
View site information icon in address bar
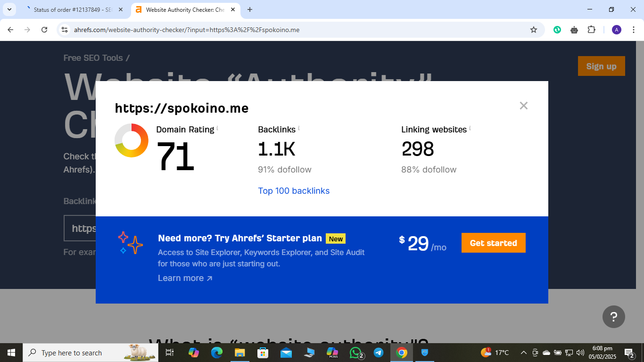[x=64, y=29]
